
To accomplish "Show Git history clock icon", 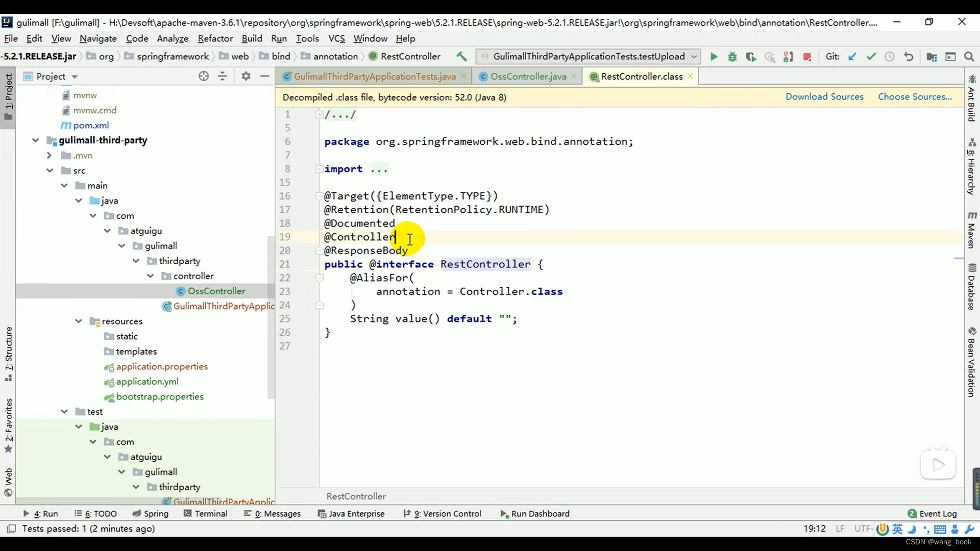I will click(x=890, y=57).
